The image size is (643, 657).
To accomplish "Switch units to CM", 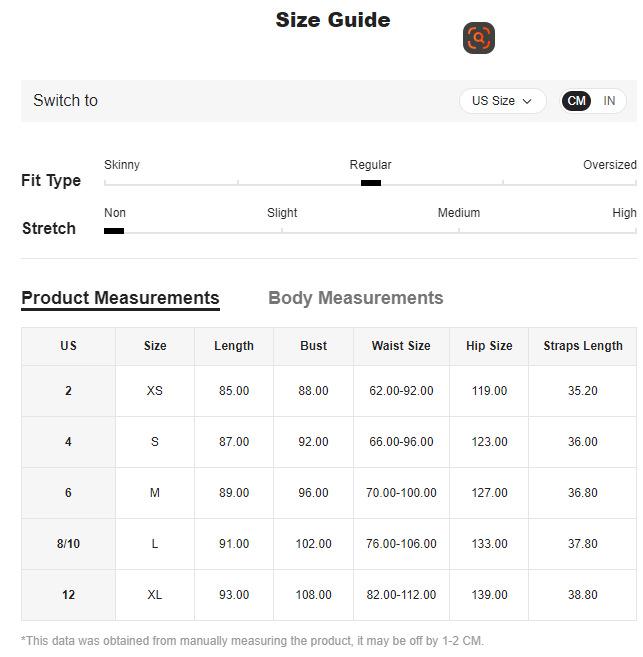I will pos(576,101).
